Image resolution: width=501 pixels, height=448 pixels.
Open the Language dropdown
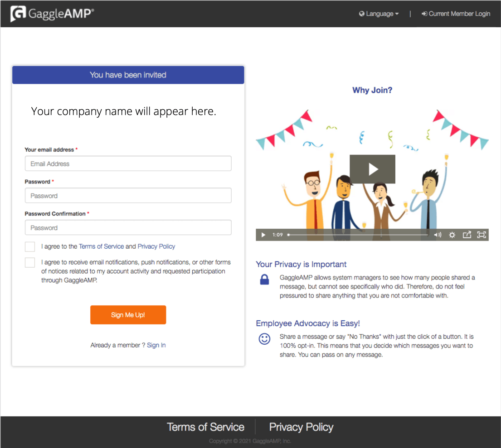coord(379,14)
